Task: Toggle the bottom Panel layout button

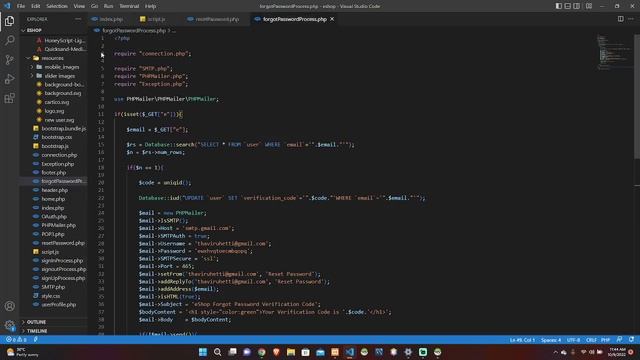Action: coord(568,6)
